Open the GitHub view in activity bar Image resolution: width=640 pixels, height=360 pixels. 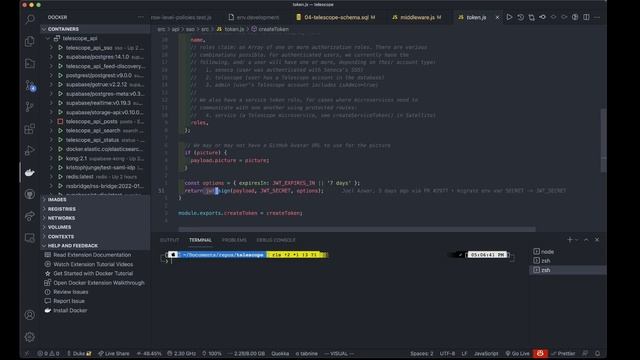pyautogui.click(x=30, y=194)
